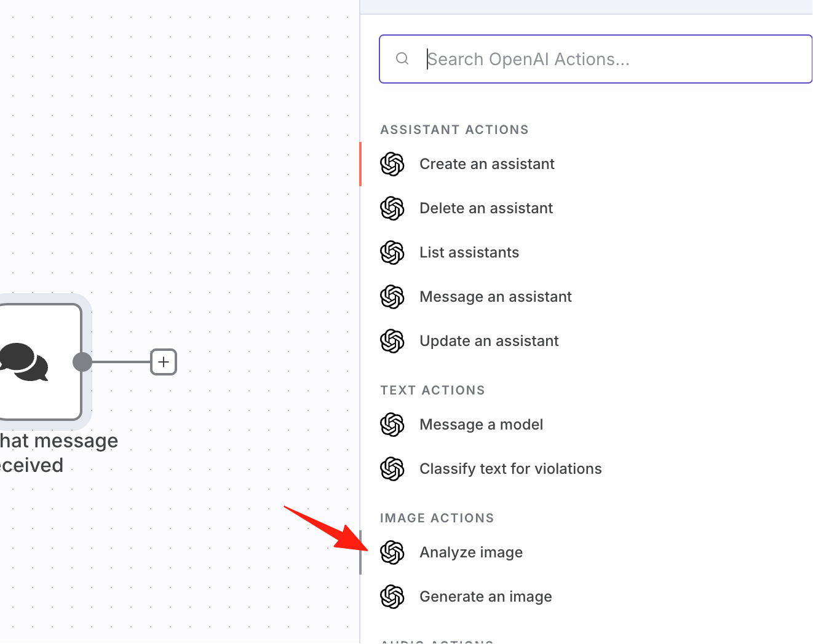Focus the Search OpenAI Actions field

pos(596,59)
